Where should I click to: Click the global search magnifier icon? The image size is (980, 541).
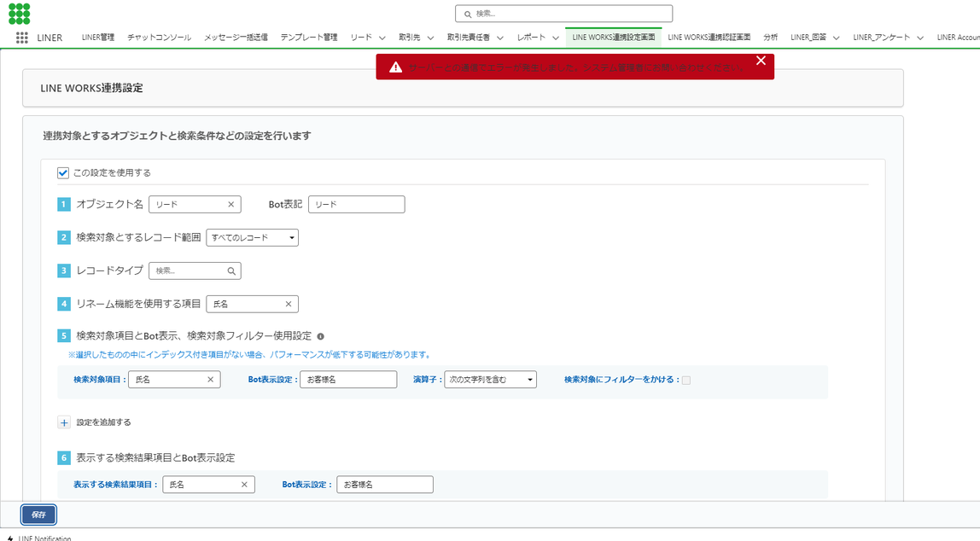pyautogui.click(x=468, y=14)
